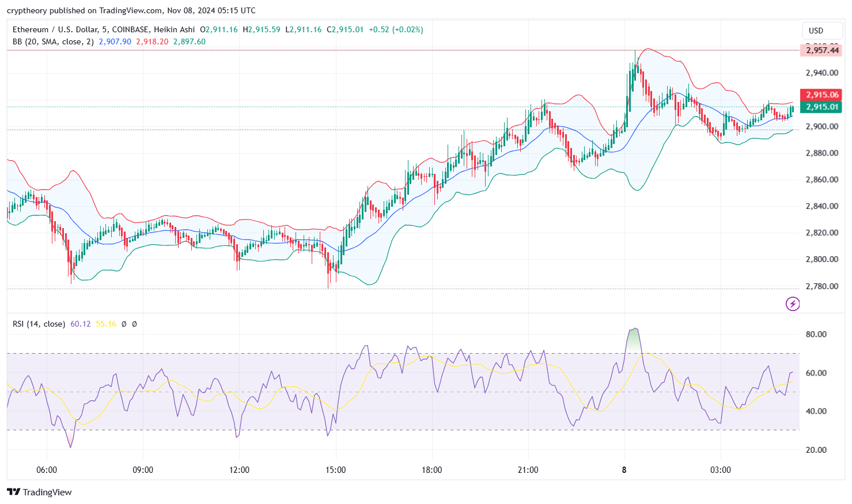Click the 09:00 time axis label

point(143,469)
